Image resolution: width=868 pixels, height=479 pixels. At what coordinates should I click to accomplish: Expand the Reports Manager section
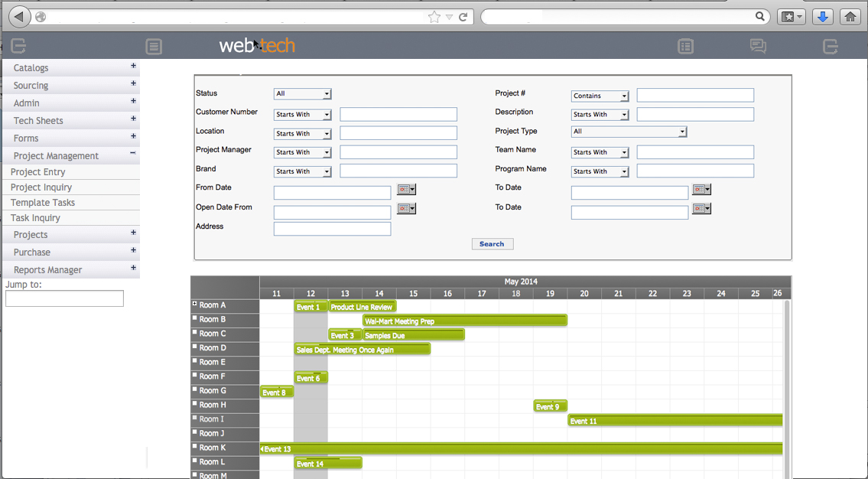(x=133, y=268)
